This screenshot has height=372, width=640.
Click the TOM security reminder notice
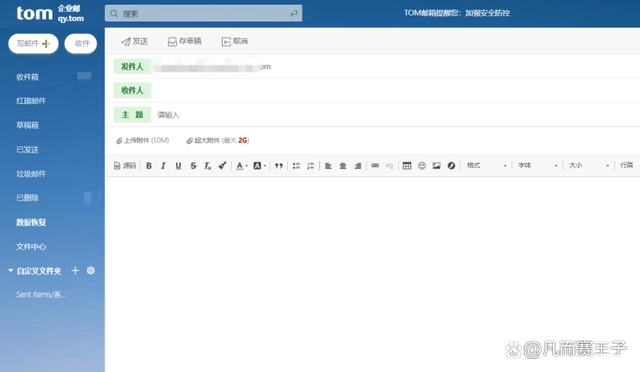point(457,13)
